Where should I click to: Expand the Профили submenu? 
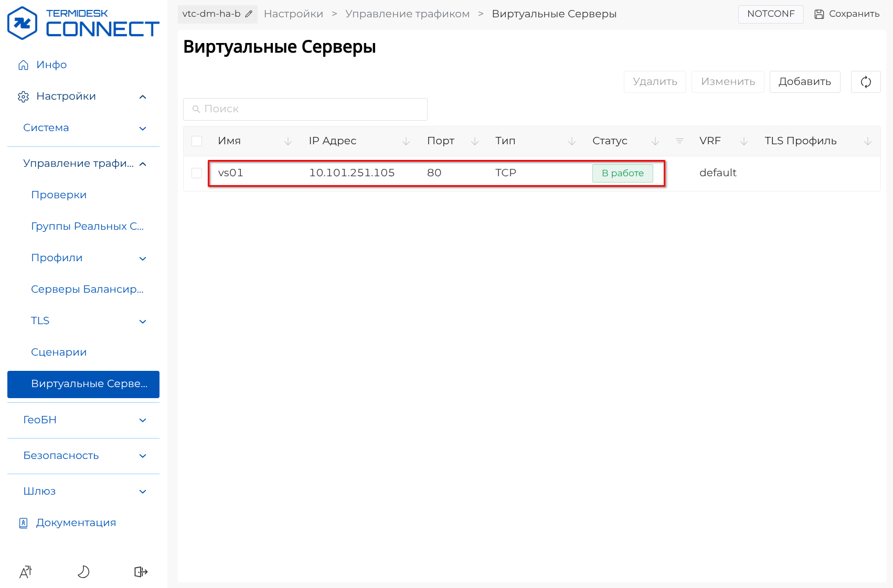(142, 258)
